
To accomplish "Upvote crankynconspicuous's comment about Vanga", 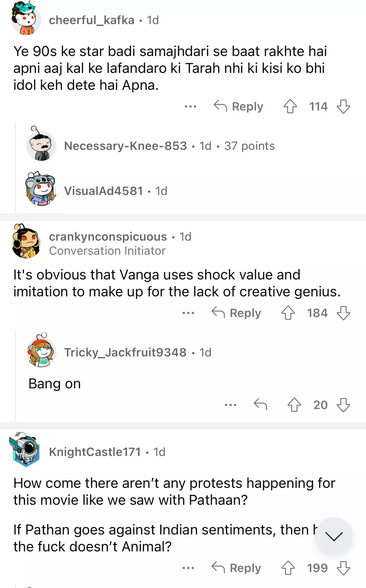I will tap(288, 313).
